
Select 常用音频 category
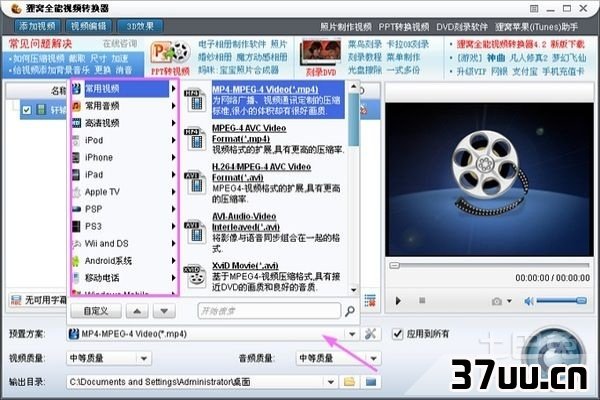(120, 106)
